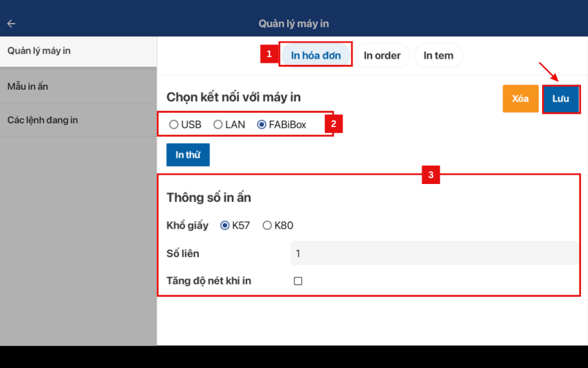Switch to the In order tab
588x368 pixels.
pyautogui.click(x=382, y=56)
